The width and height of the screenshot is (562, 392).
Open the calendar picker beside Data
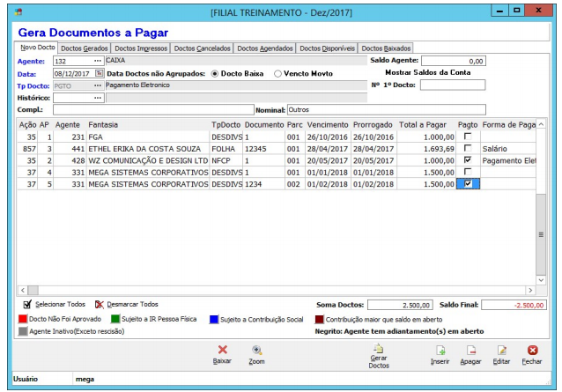click(x=99, y=73)
